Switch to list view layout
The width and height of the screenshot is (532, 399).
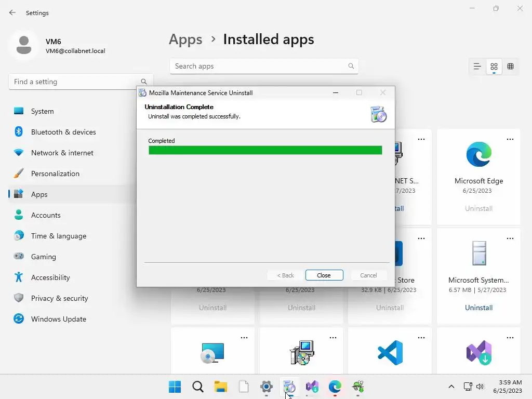coord(477,66)
